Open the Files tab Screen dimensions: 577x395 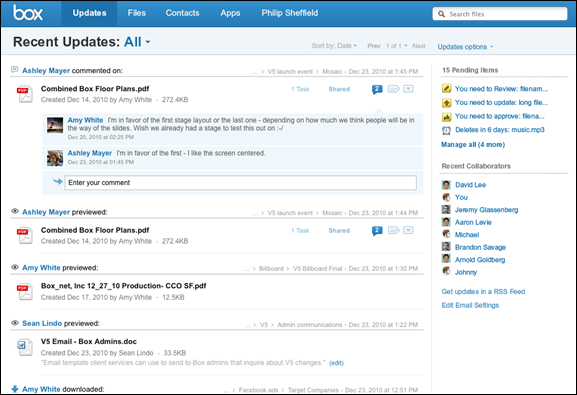(x=137, y=13)
